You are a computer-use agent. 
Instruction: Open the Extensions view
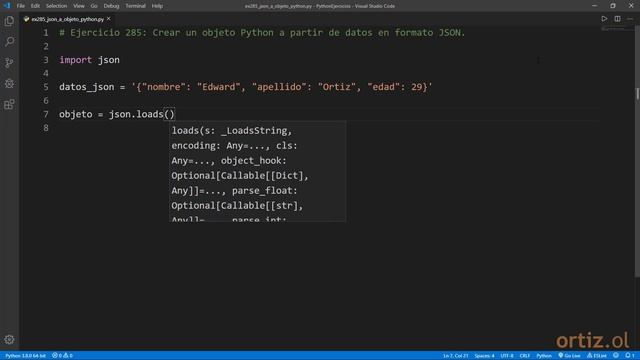[x=9, y=104]
